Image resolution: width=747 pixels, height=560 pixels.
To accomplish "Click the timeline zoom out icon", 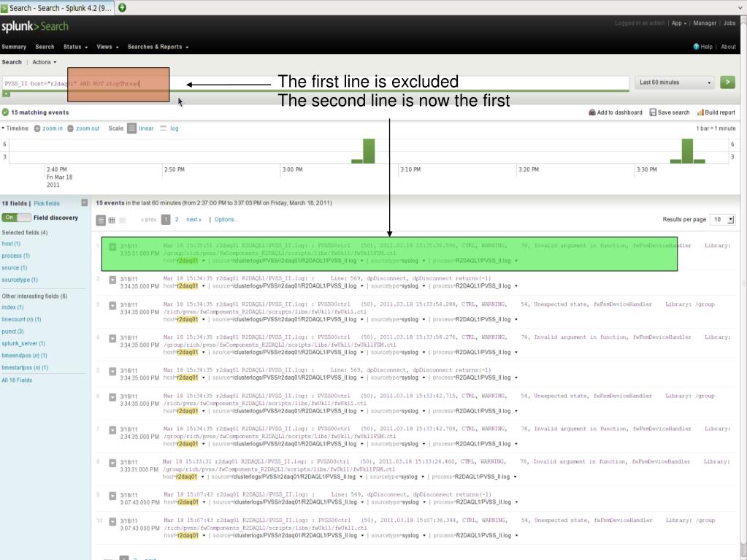I will (71, 129).
